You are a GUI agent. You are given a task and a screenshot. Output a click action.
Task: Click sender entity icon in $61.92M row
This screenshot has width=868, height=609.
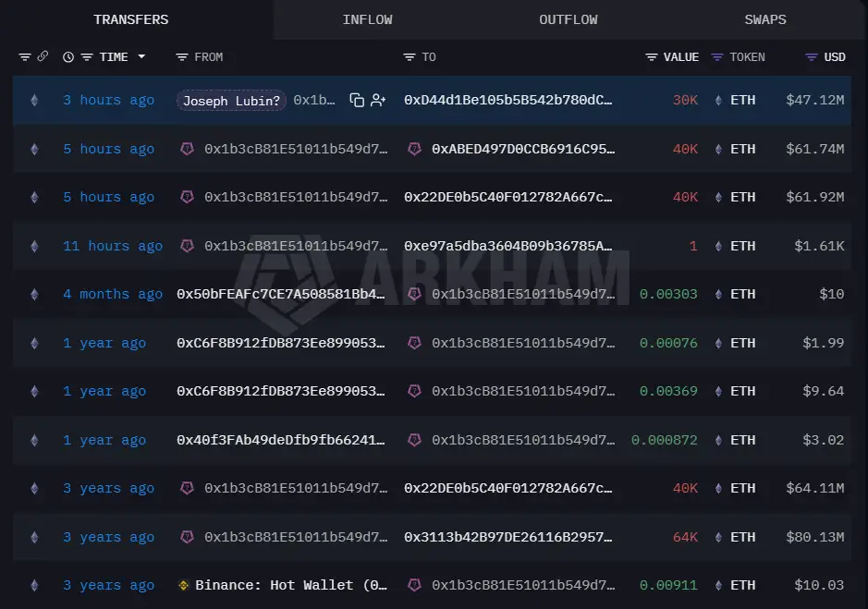pyautogui.click(x=187, y=197)
